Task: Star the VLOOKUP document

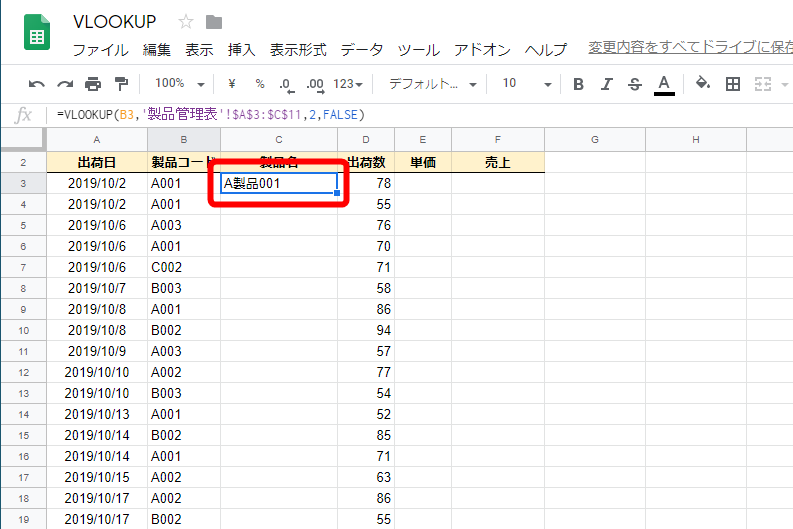Action: coord(186,22)
